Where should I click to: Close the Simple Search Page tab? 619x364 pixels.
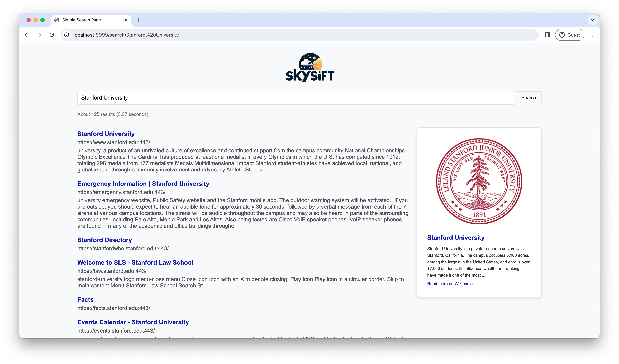pos(126,20)
